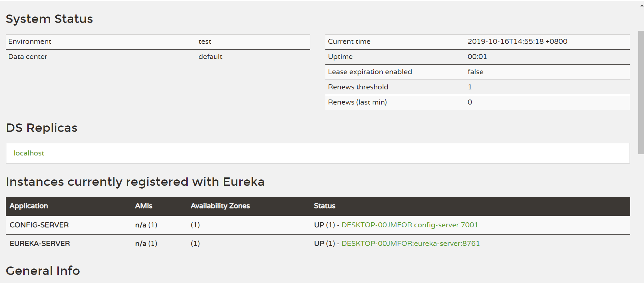Select the Environment label

(30, 41)
